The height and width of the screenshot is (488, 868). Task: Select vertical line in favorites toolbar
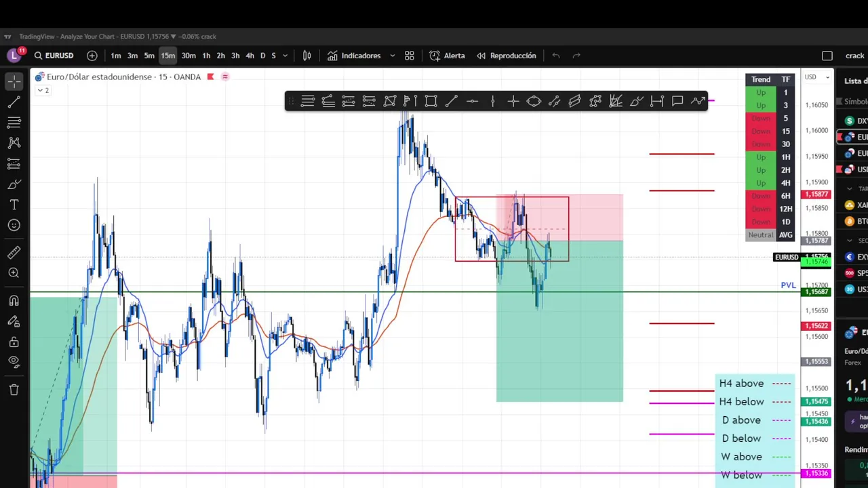pyautogui.click(x=492, y=101)
